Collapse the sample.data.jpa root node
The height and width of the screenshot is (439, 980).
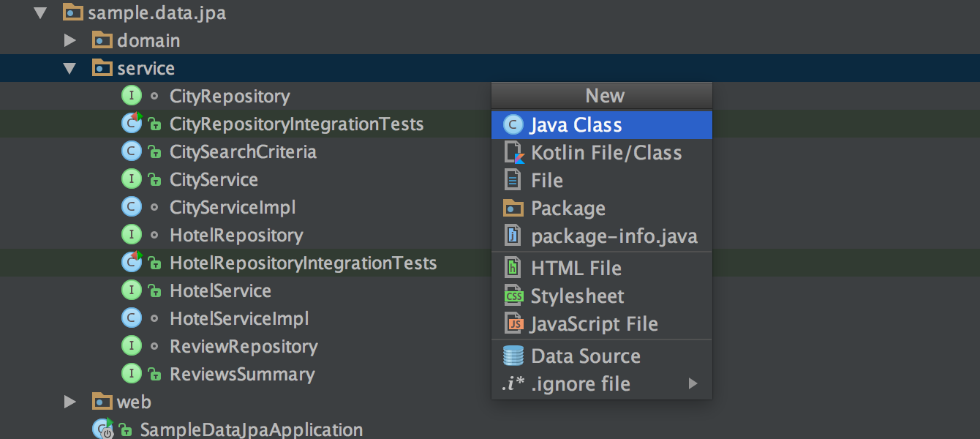[40, 12]
